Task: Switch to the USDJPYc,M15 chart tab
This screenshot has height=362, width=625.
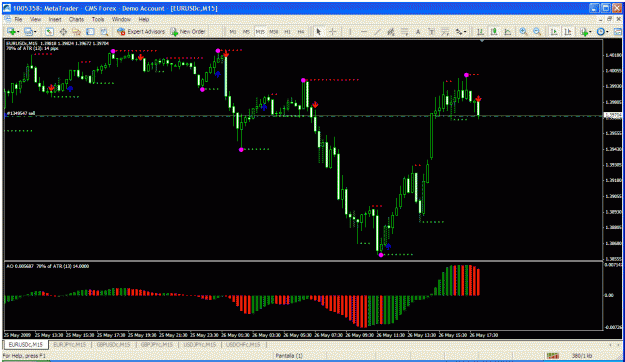Action: tap(200, 344)
